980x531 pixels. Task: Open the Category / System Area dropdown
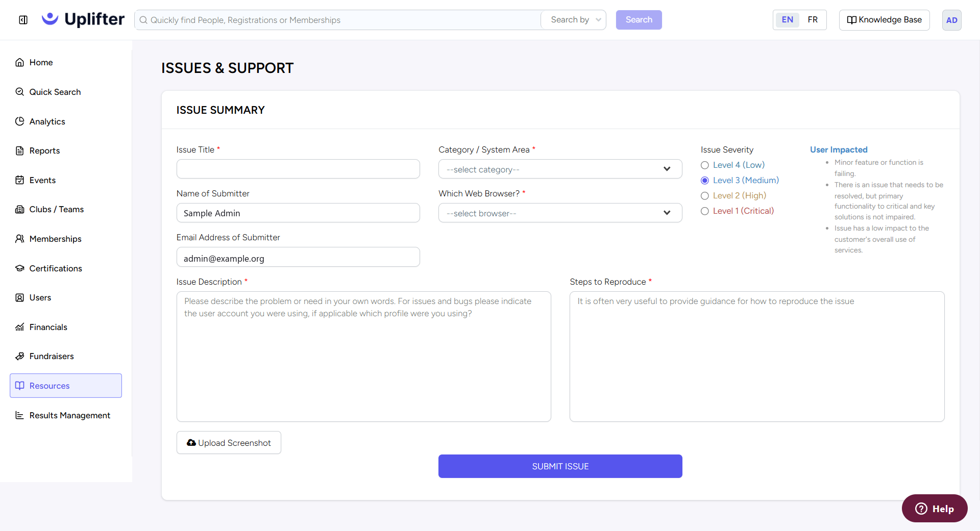pos(560,169)
